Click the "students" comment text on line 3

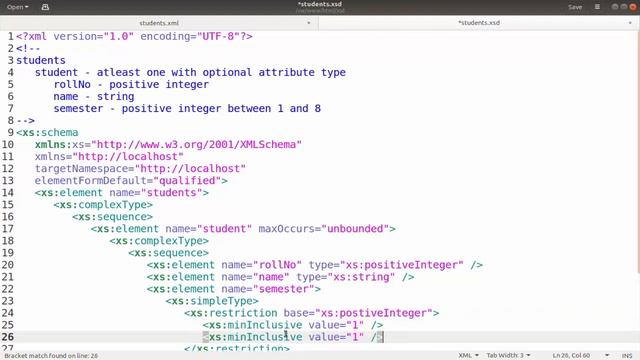tap(41, 60)
